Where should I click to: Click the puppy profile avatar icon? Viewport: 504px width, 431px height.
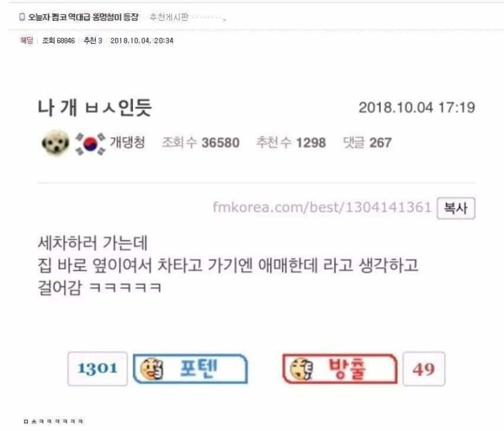(x=55, y=142)
